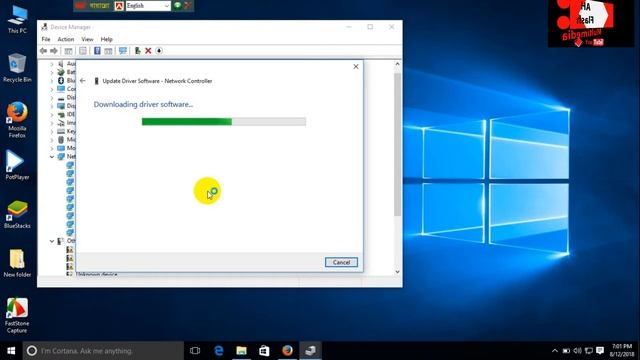Open the Properties toolbar icon

coord(82,51)
